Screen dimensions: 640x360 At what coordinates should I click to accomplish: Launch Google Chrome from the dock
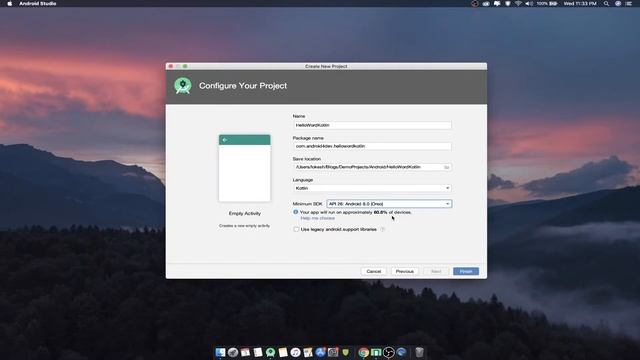tap(363, 352)
